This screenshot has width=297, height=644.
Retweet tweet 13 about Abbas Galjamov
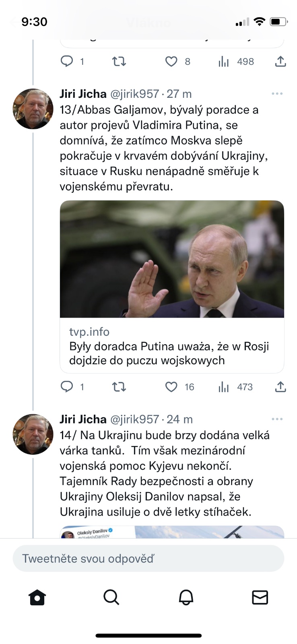tap(119, 387)
